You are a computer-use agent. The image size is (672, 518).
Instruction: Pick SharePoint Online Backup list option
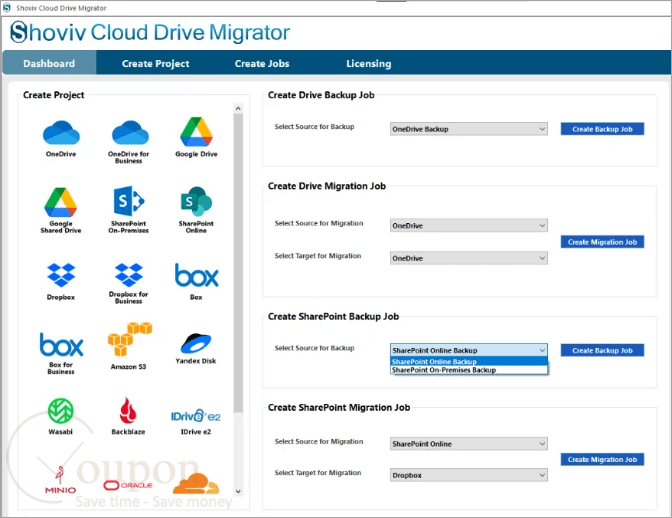tap(469, 361)
